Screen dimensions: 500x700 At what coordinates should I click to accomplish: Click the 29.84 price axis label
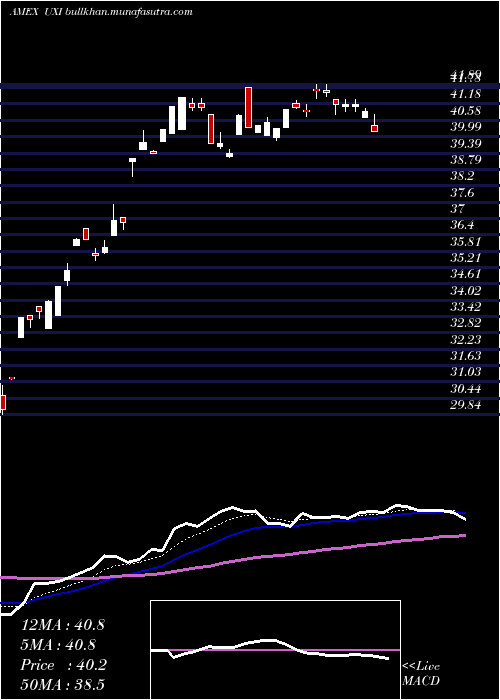pos(465,405)
